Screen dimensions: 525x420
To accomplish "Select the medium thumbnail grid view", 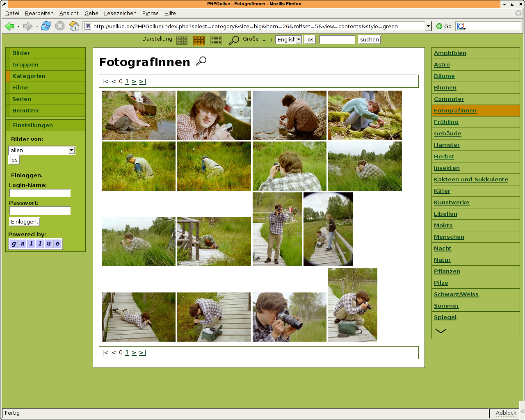I will [x=199, y=40].
